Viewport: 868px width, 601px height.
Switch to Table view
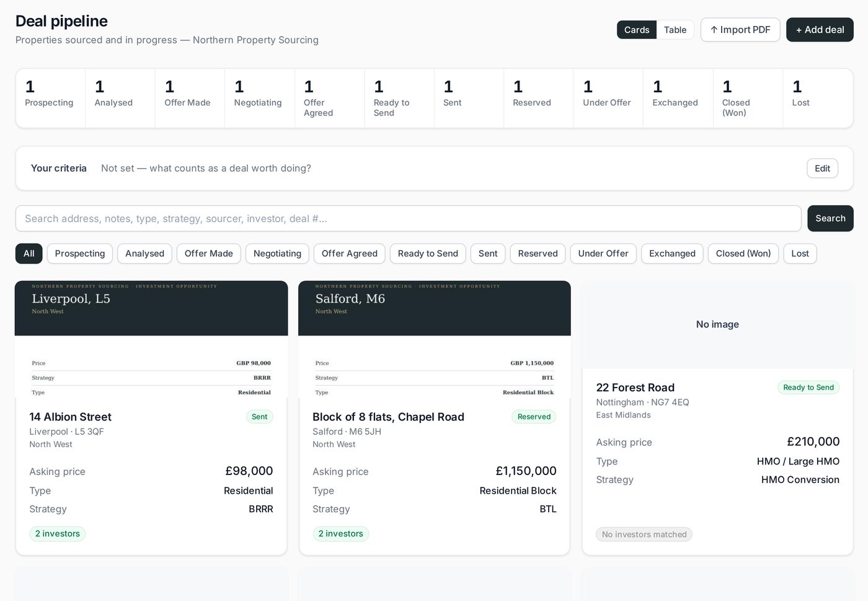click(675, 30)
